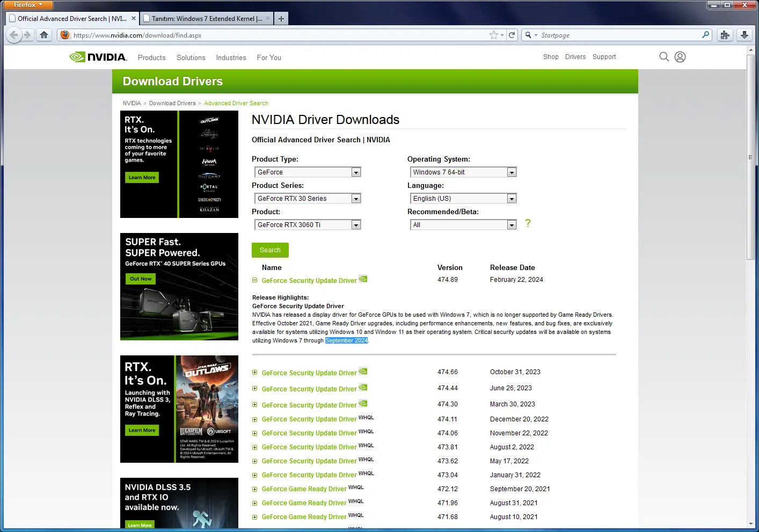Click the page vertical scrollbar thumb
Image resolution: width=759 pixels, height=532 pixels.
(x=750, y=158)
